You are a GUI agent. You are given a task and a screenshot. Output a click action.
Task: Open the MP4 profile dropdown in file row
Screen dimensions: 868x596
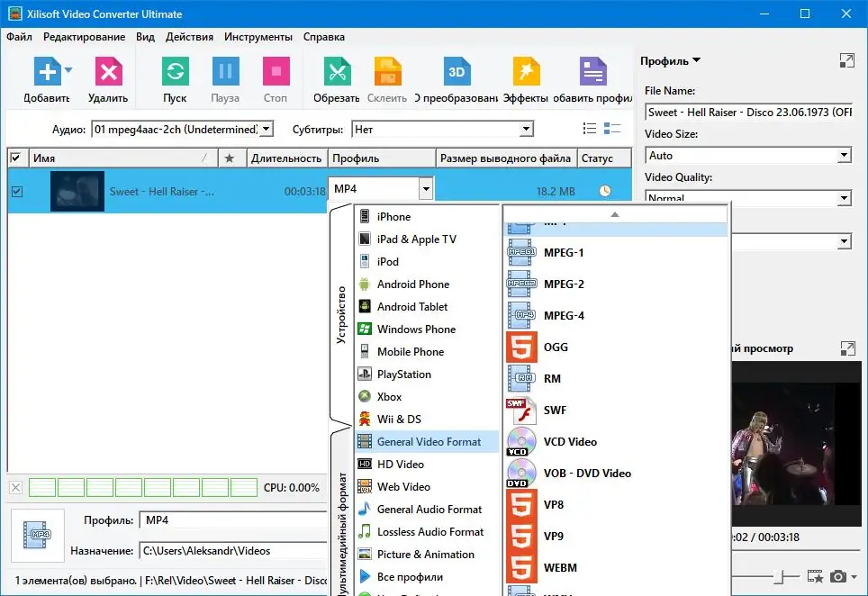coord(426,189)
